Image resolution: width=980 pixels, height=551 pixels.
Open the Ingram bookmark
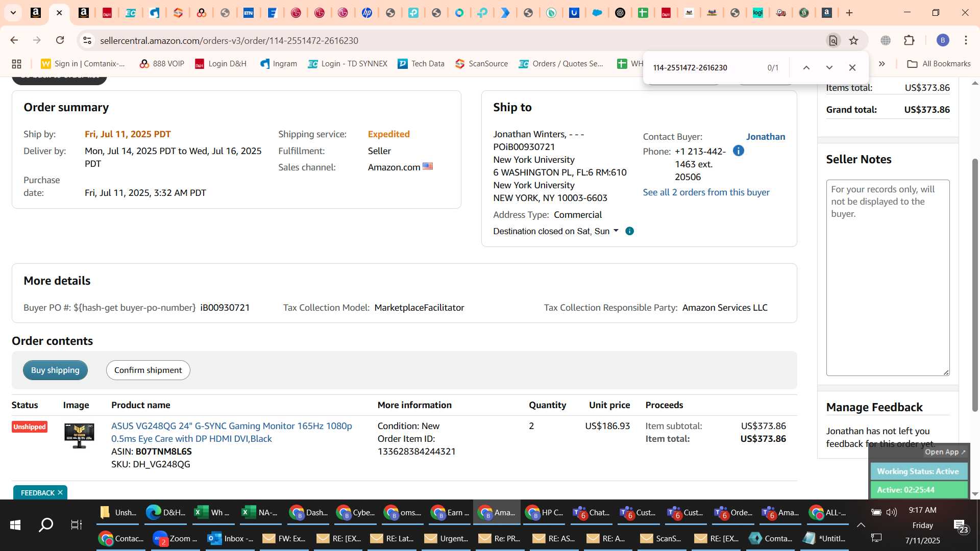pos(279,64)
